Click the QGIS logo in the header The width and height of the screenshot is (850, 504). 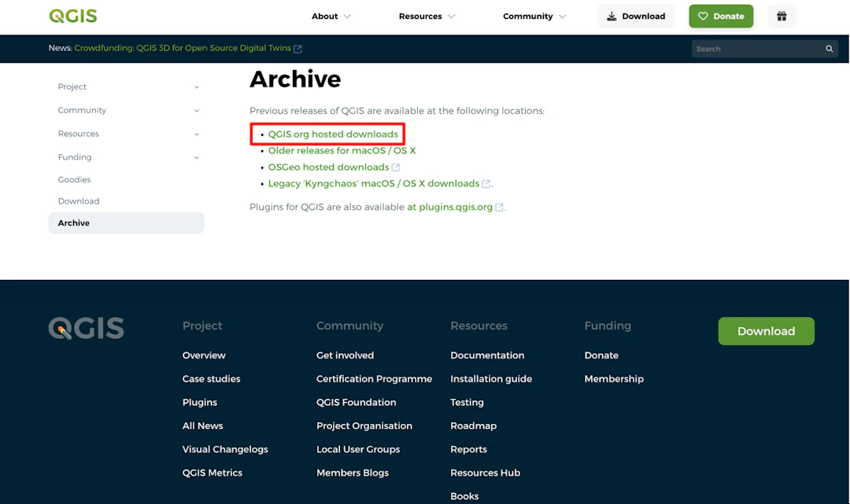coord(73,16)
